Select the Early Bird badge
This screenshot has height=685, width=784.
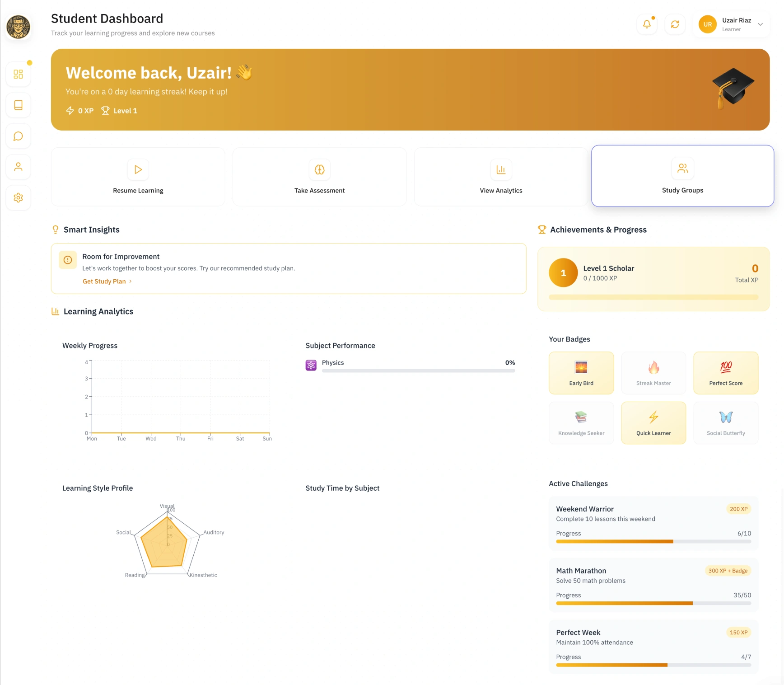click(x=581, y=373)
